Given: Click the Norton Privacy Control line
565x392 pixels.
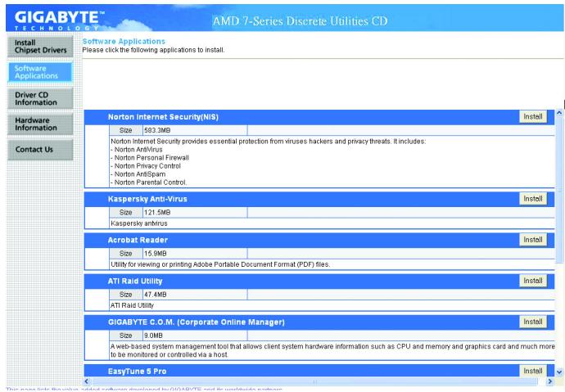Looking at the screenshot, I should 146,166.
